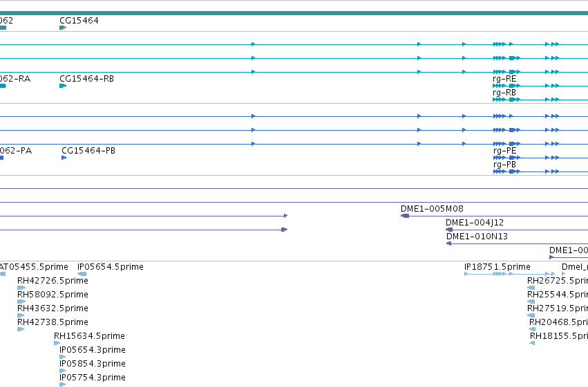
Task: Click the IP05654.5prime EST label
Action: (111, 267)
